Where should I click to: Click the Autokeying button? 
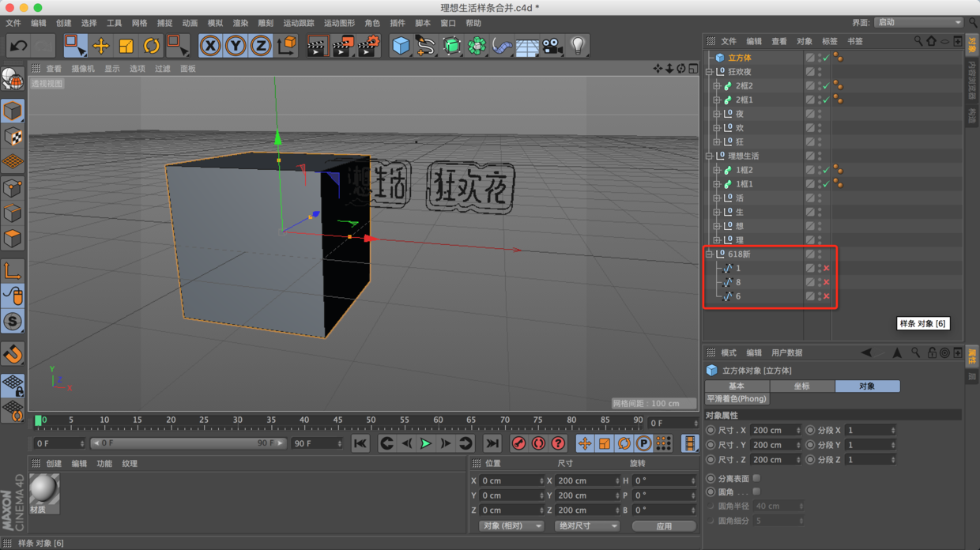pyautogui.click(x=538, y=443)
